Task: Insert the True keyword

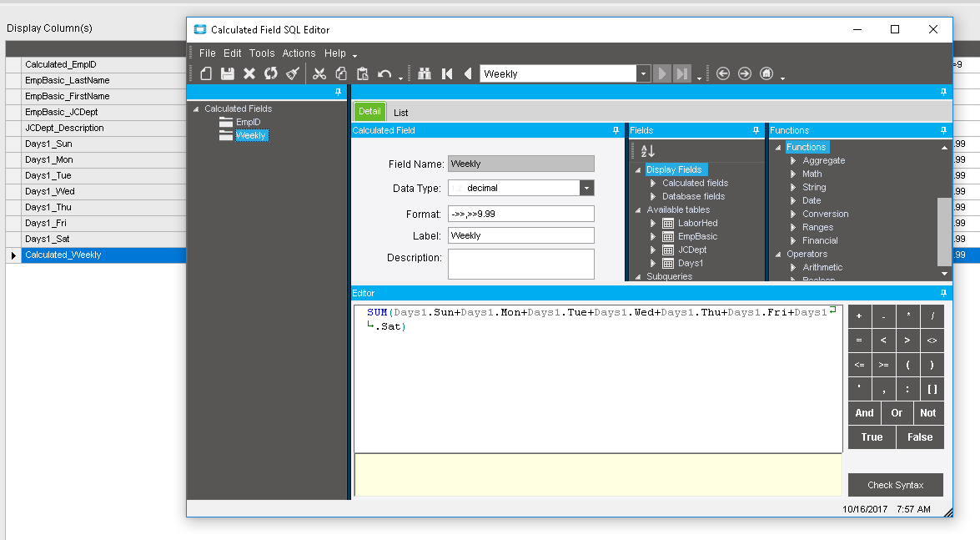Action: [872, 437]
